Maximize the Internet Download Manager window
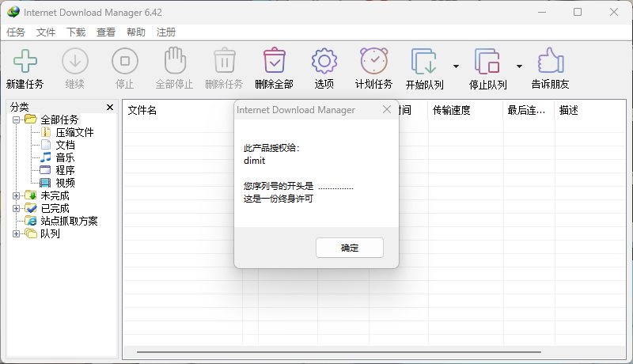The width and height of the screenshot is (633, 364). click(x=578, y=12)
